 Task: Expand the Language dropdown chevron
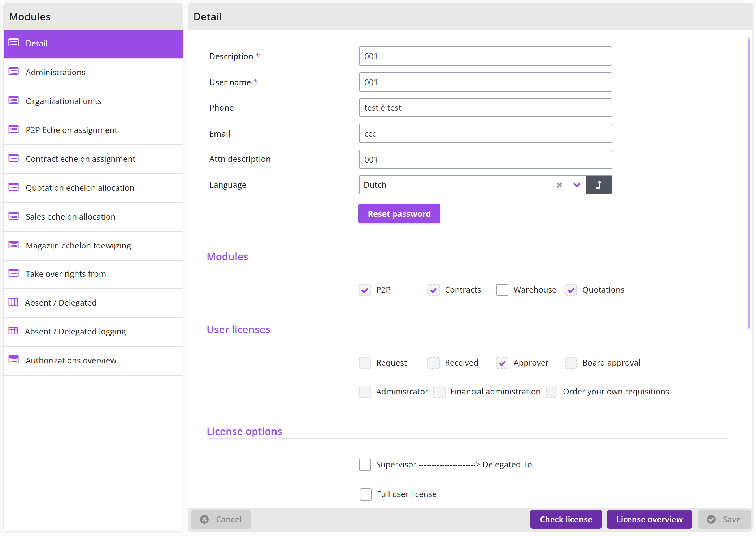[x=577, y=185]
